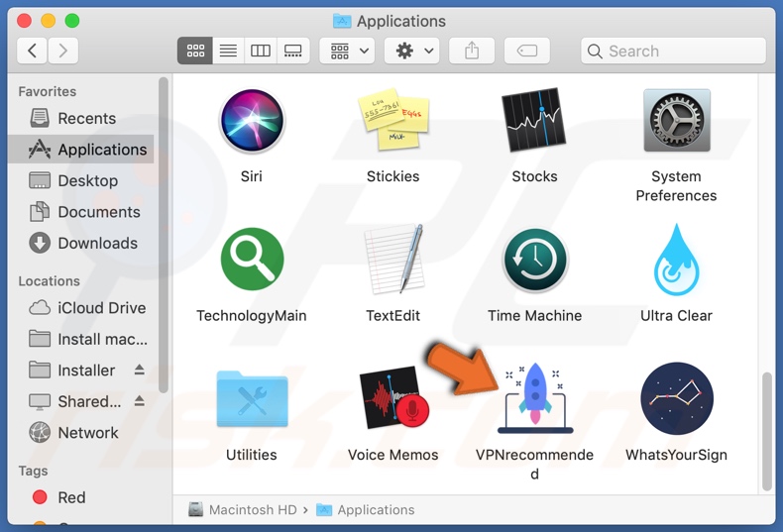Go forward with the right chevron button

[x=62, y=51]
